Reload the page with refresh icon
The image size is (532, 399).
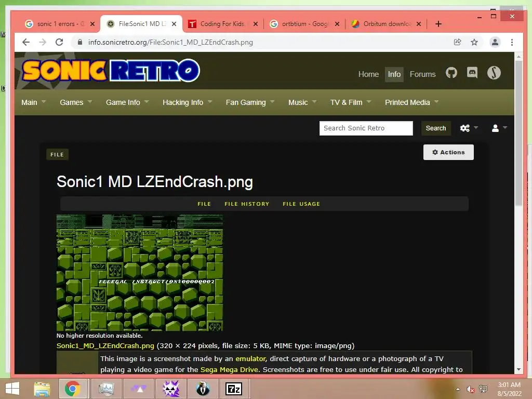(x=59, y=42)
